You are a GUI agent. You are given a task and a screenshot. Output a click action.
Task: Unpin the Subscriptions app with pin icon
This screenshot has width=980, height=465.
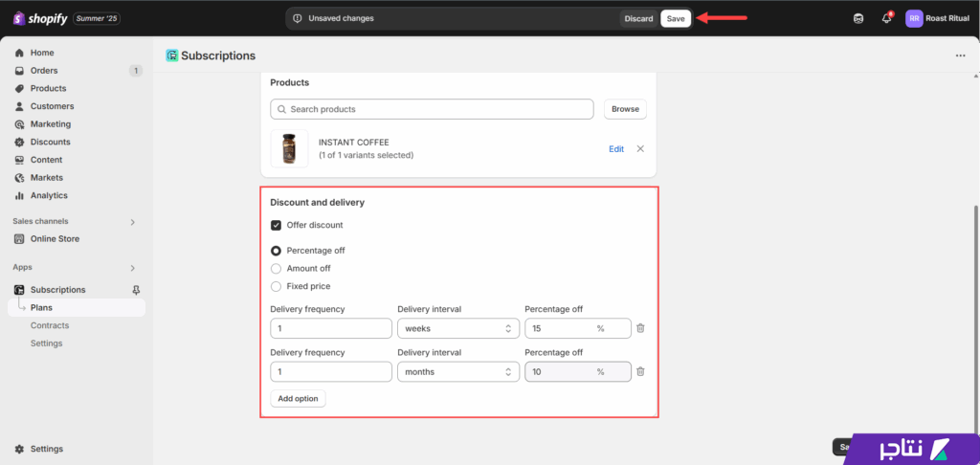[137, 290]
